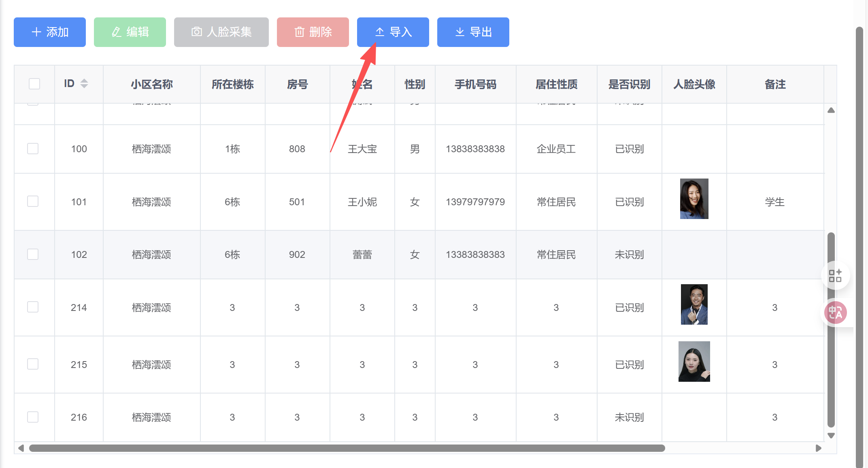This screenshot has height=468, width=868.
Task: Click the 删除 trash delete button
Action: (x=313, y=32)
